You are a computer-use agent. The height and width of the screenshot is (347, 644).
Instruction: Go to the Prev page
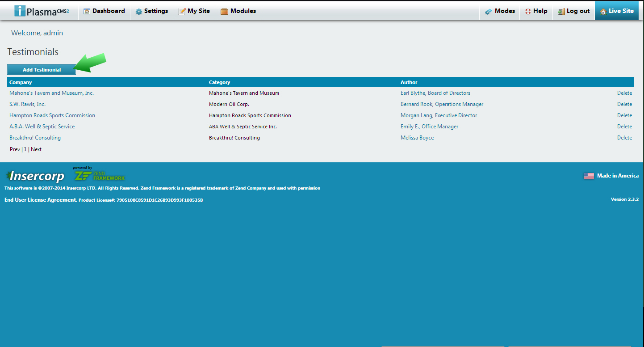click(x=15, y=149)
